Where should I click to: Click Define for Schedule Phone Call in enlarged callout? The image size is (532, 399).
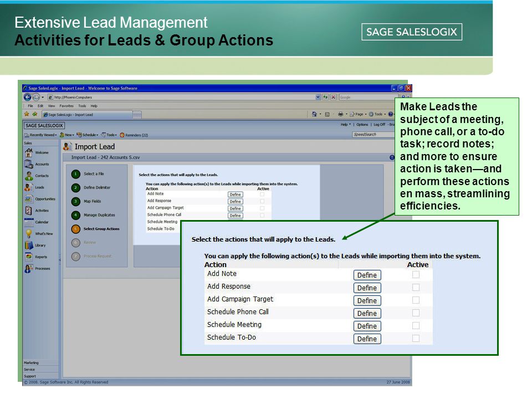pos(367,314)
